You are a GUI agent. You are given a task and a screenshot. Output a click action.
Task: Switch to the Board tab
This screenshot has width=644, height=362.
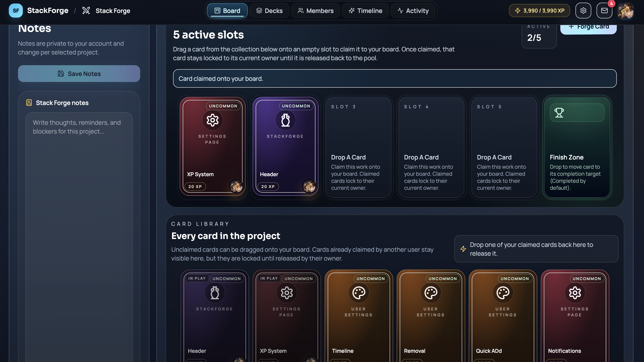(x=227, y=11)
